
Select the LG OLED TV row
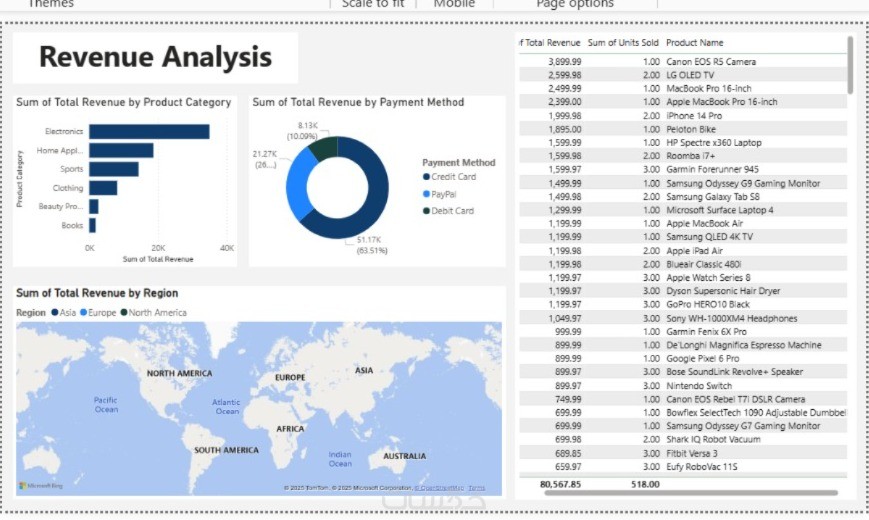point(683,75)
